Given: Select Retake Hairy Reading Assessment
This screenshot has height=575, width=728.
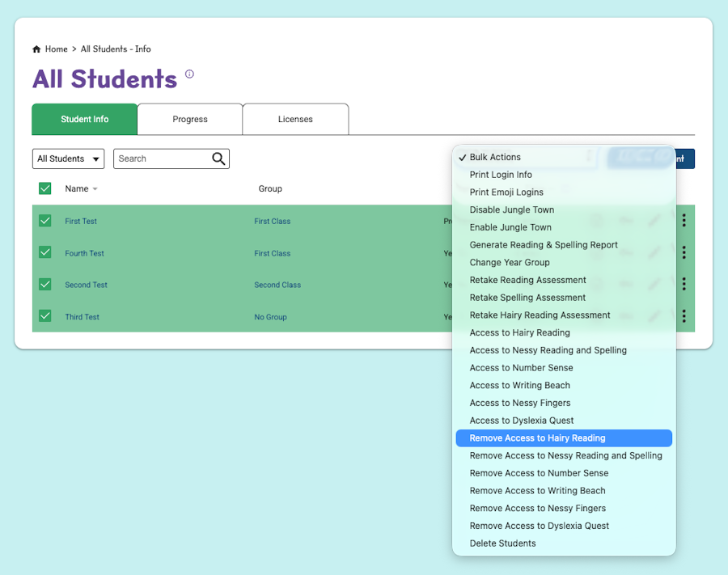Looking at the screenshot, I should click(x=564, y=315).
